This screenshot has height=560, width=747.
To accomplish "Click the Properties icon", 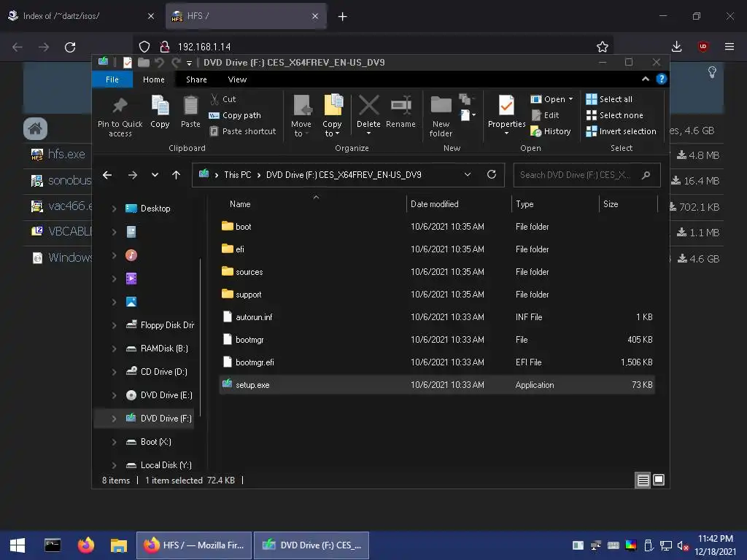I will click(x=506, y=105).
